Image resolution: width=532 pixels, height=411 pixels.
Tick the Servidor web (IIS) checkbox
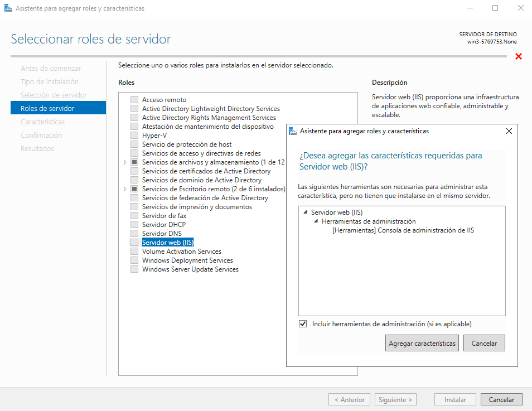(134, 243)
